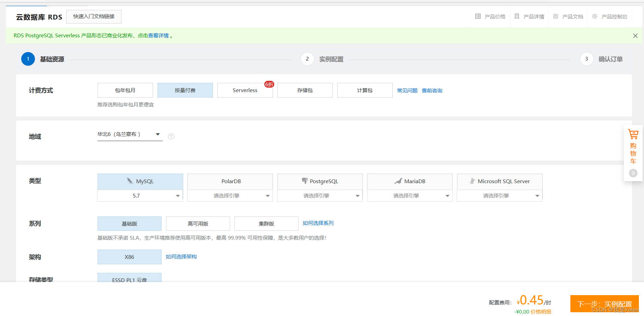Go to 产品控制台 console

(614, 16)
